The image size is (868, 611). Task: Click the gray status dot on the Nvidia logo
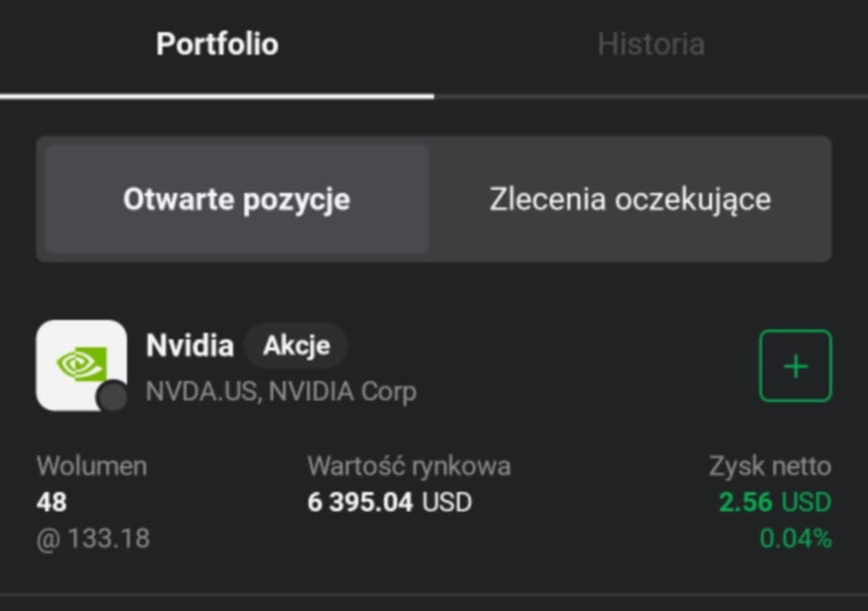[113, 396]
